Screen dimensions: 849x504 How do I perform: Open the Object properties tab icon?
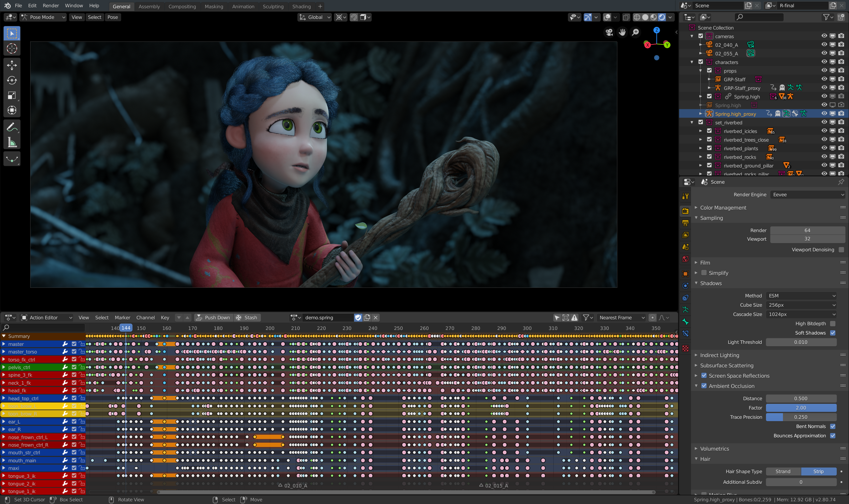[685, 274]
